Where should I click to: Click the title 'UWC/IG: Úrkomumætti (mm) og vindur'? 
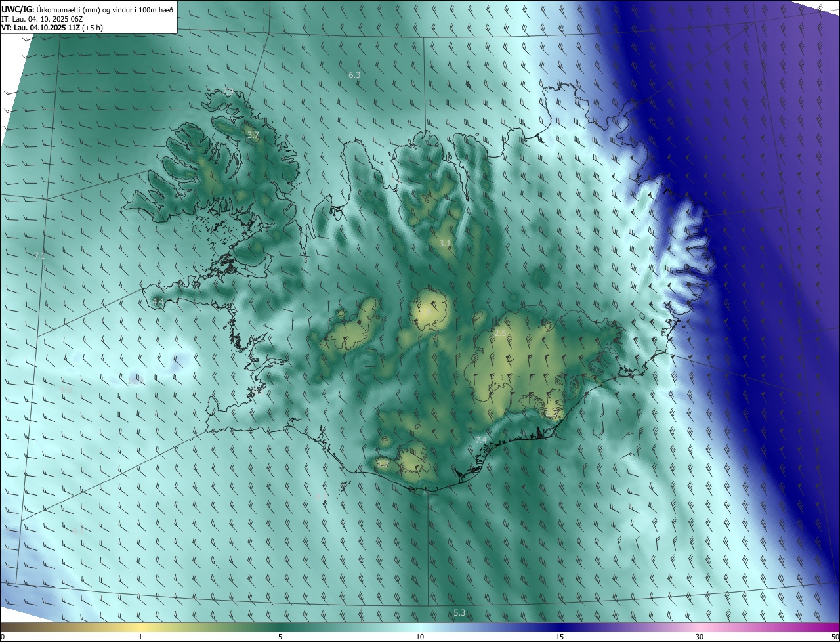[67, 10]
